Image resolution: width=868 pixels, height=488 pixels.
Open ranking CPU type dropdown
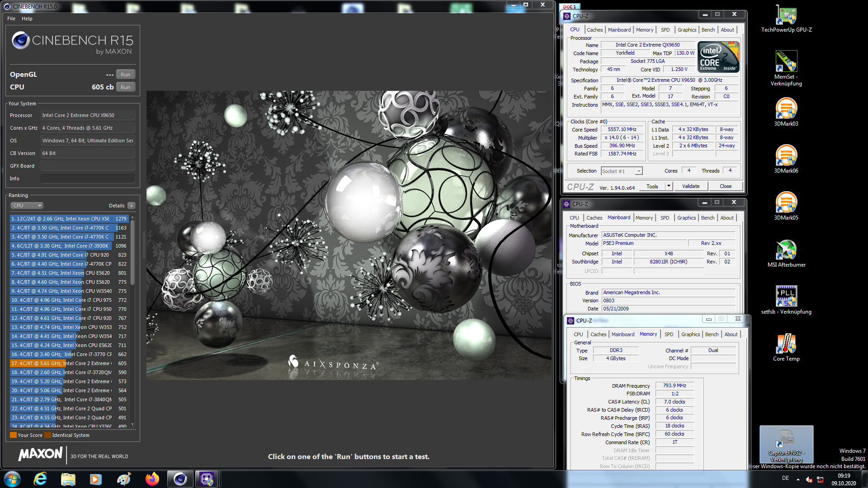27,206
